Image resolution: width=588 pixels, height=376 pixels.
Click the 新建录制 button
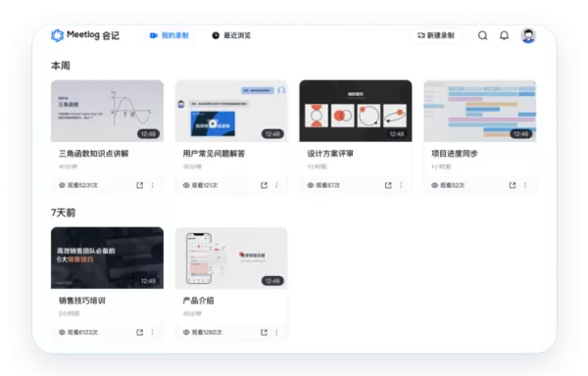[x=436, y=35]
